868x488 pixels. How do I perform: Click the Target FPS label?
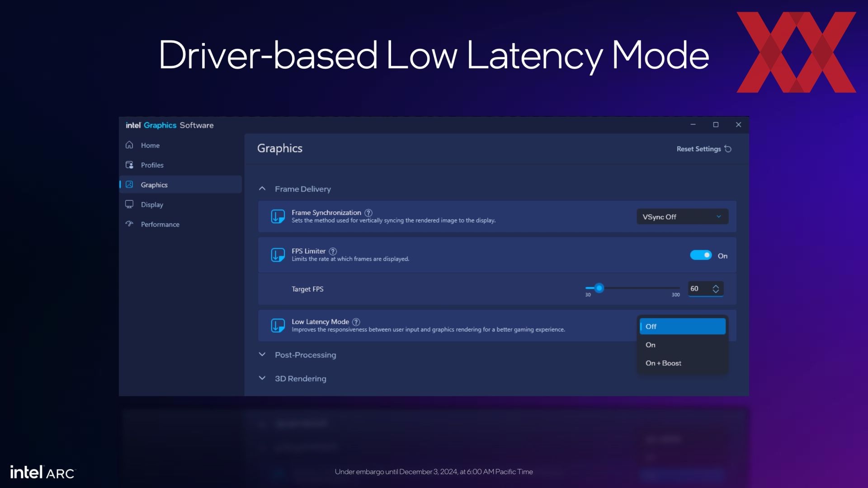point(307,289)
